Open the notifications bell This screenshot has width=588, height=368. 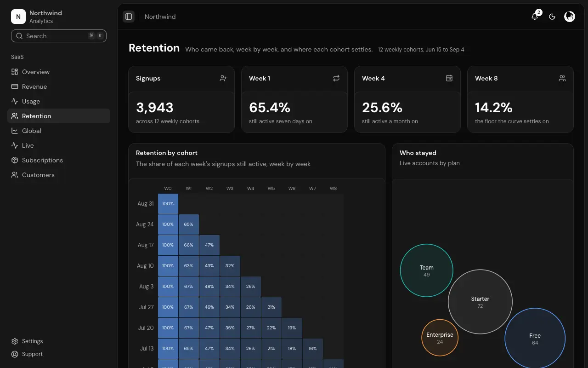(535, 17)
